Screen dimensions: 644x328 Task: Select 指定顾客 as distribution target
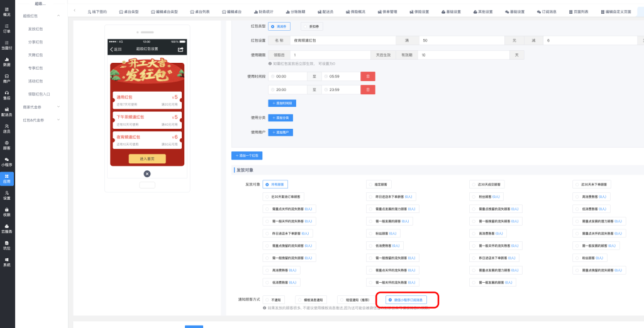pyautogui.click(x=379, y=184)
